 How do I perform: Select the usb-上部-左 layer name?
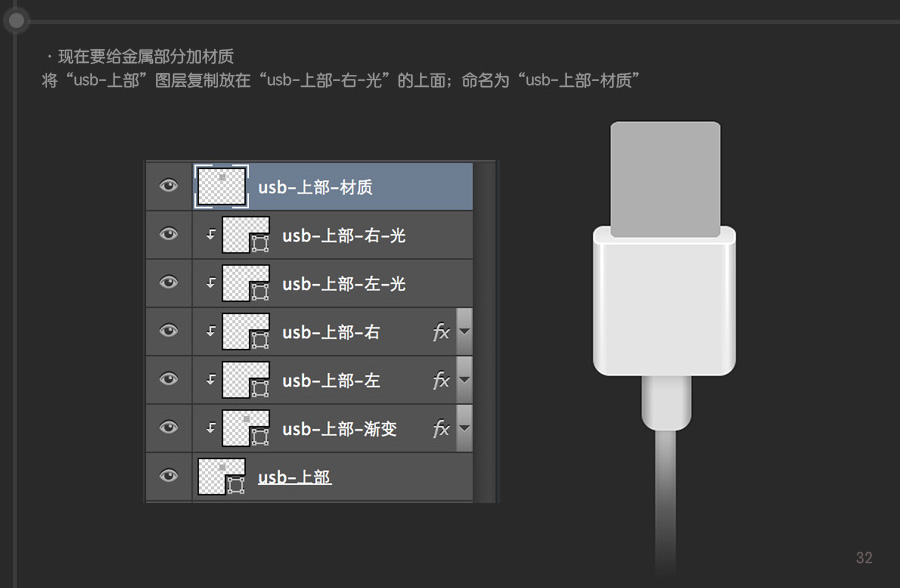(x=331, y=380)
